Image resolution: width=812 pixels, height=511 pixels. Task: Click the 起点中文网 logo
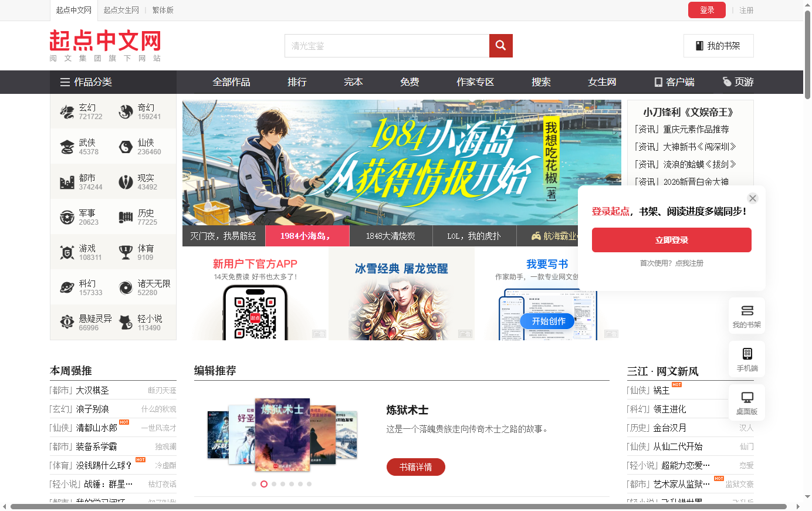(105, 46)
